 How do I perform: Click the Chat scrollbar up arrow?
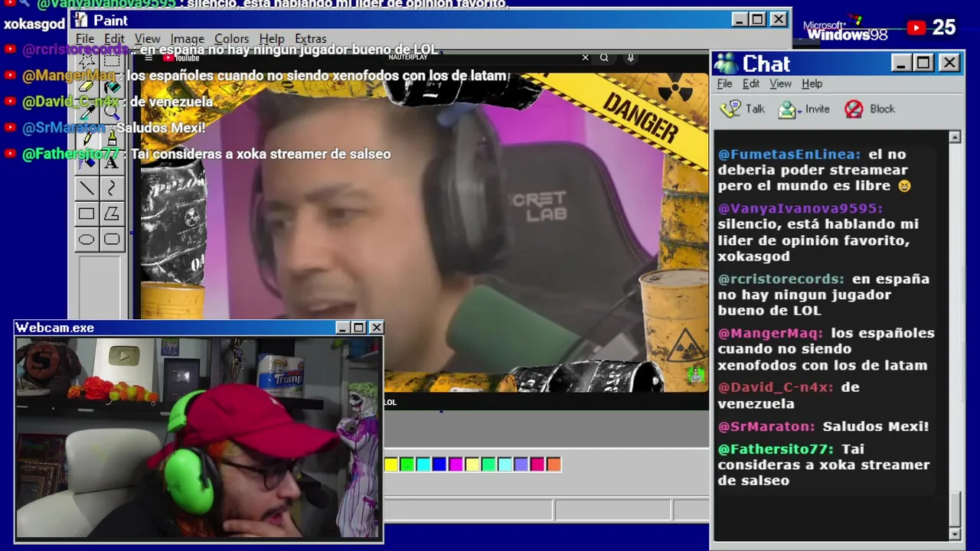click(955, 137)
